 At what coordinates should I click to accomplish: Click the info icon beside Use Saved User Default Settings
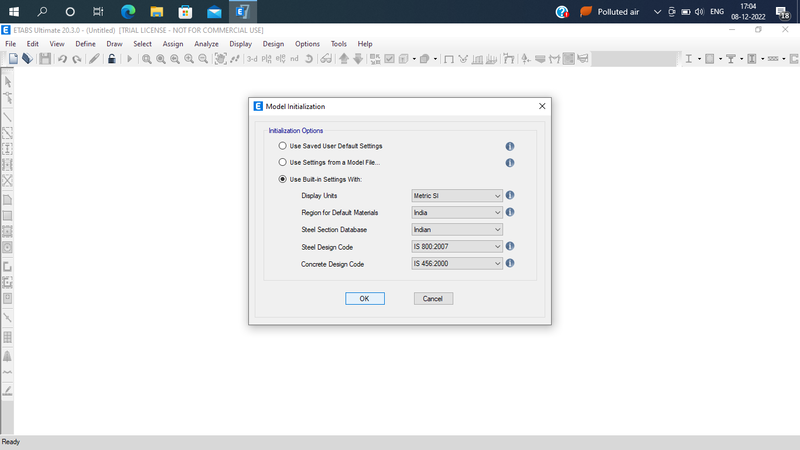click(510, 146)
